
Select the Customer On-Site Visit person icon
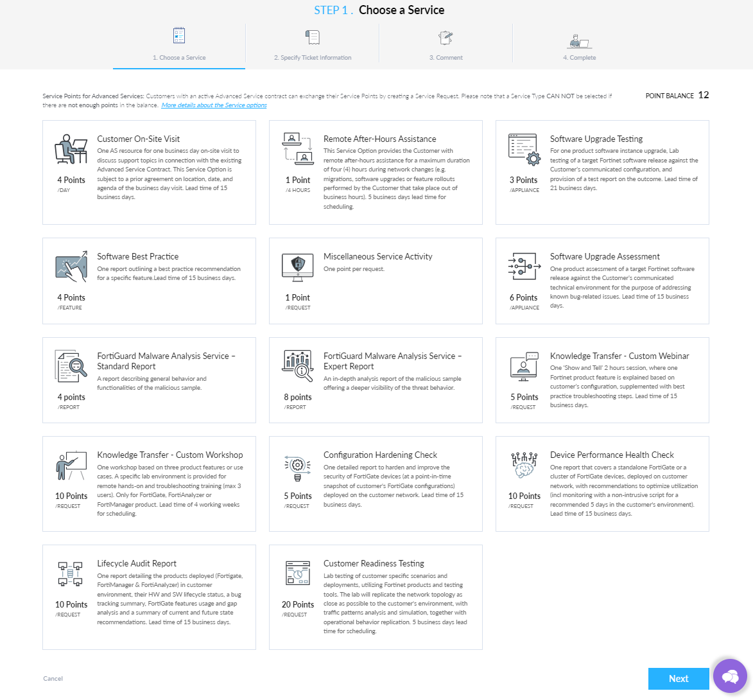tap(71, 149)
